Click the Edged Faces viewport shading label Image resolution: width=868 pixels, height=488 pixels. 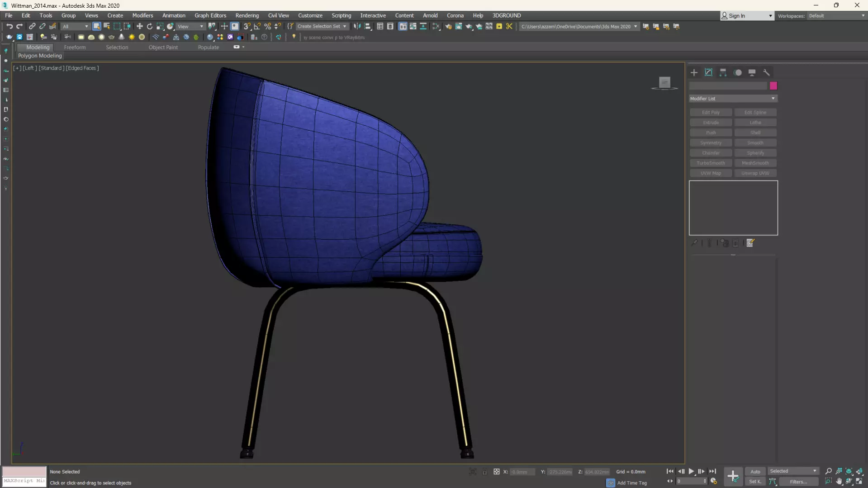click(x=82, y=68)
